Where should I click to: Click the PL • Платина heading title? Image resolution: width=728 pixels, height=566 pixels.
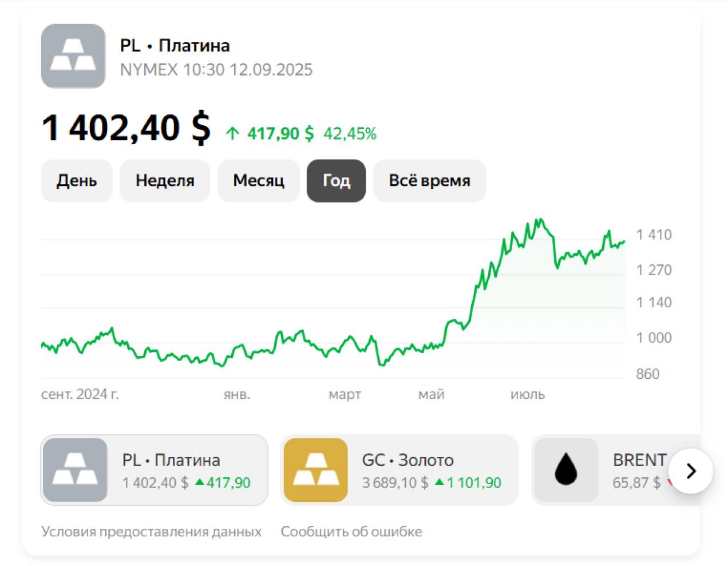point(175,46)
